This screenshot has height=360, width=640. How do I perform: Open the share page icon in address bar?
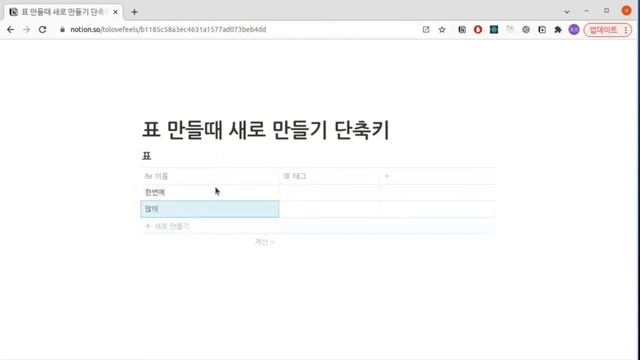426,29
